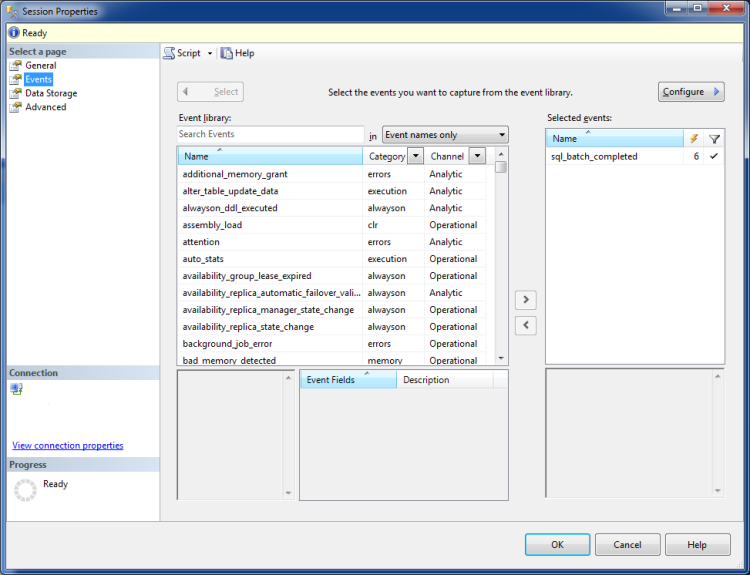Viewport: 750px width, 575px height.
Task: Select sql_batch_completed in selected events
Action: click(635, 156)
